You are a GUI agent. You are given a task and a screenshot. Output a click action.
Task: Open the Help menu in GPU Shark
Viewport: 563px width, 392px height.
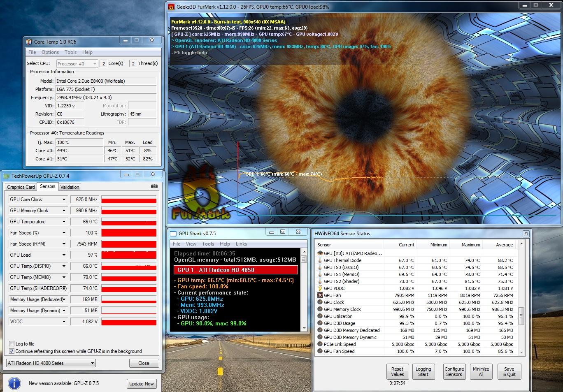[225, 244]
